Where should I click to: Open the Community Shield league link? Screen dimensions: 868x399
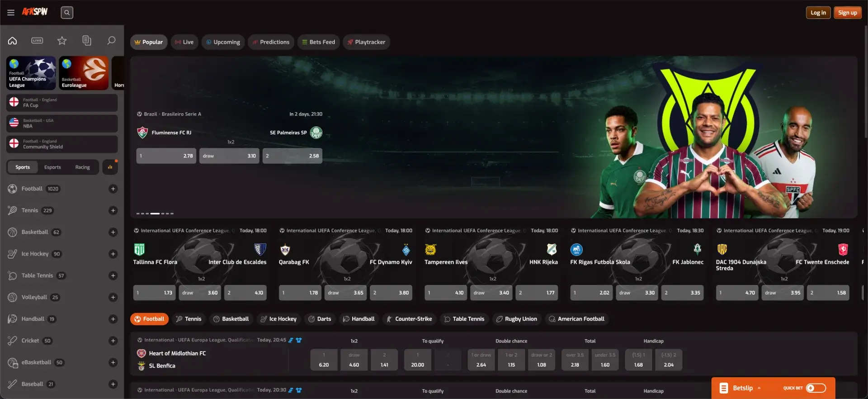pos(62,144)
